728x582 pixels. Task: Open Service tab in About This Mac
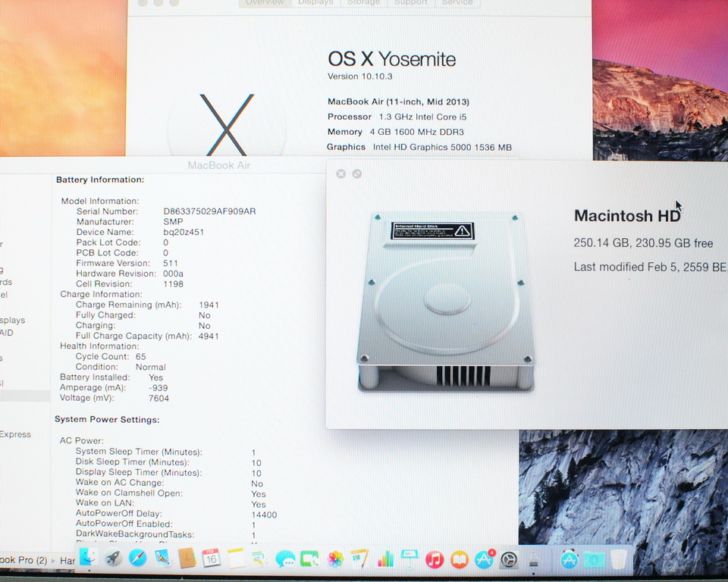[x=457, y=3]
